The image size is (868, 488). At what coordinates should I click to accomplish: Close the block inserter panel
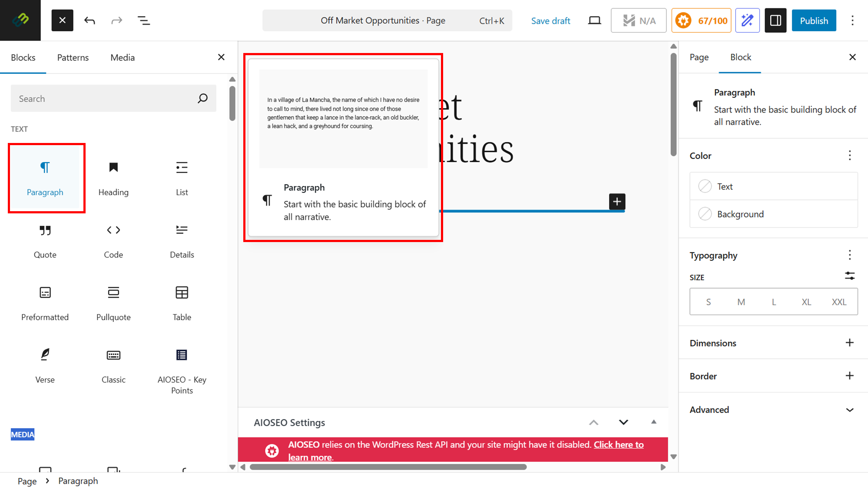pyautogui.click(x=221, y=57)
